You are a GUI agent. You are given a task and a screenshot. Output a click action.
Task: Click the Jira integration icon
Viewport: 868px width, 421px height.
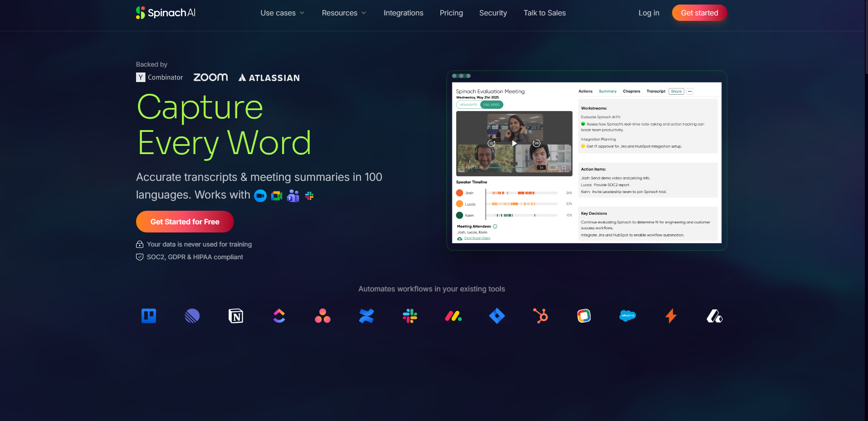497,316
